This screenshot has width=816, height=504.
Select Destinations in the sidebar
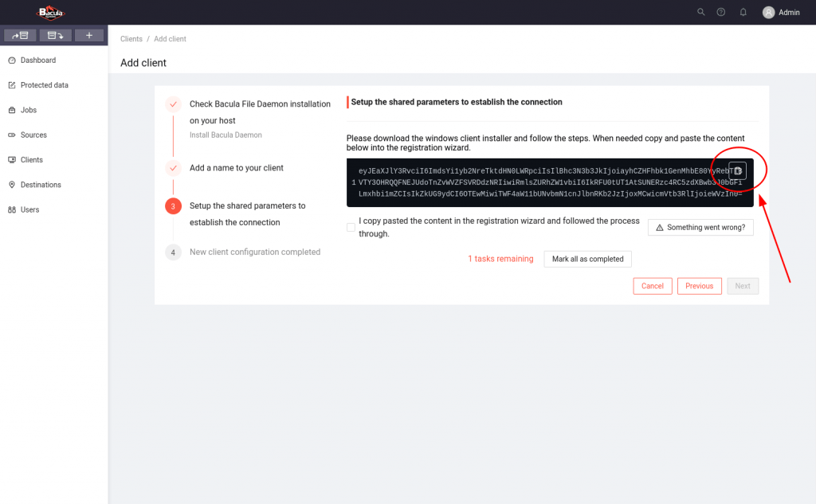41,185
